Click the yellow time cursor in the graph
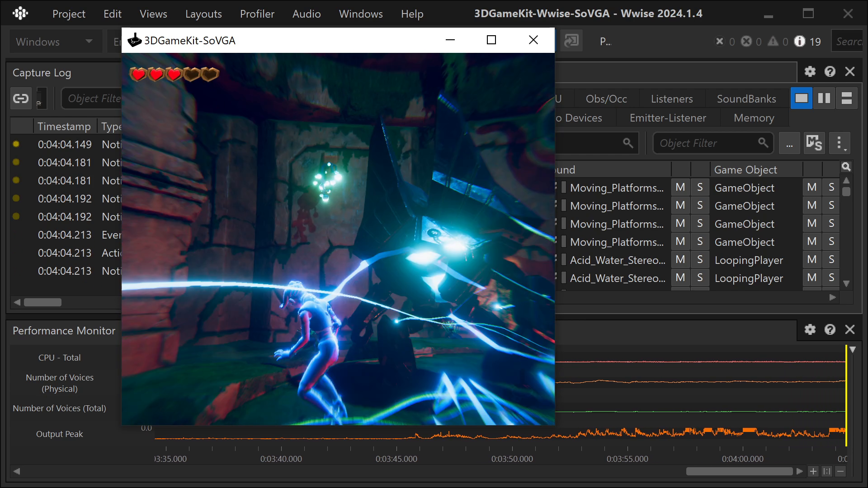868x488 pixels. pos(846,395)
